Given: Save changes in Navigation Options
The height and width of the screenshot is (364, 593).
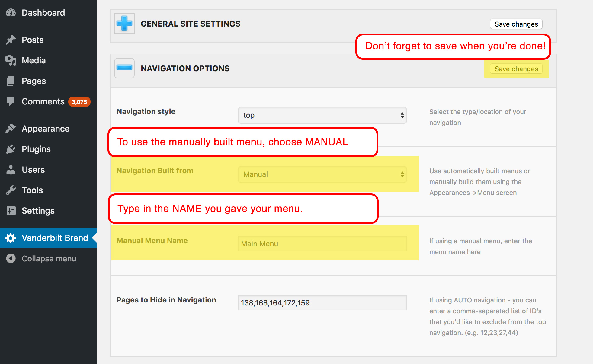Looking at the screenshot, I should (516, 69).
